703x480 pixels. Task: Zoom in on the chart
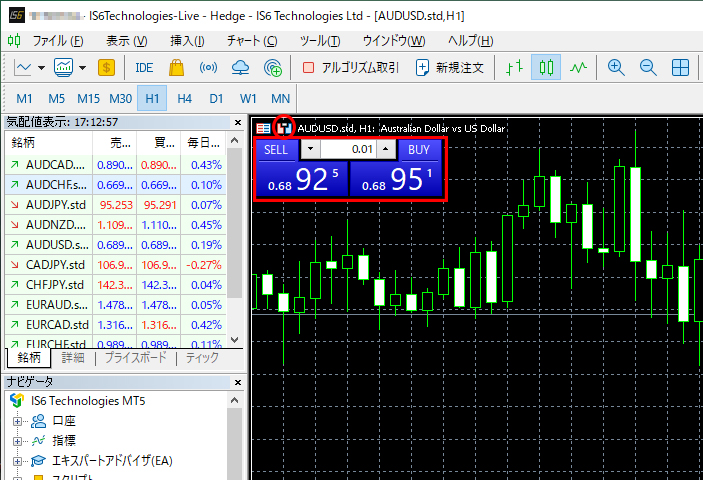coord(616,68)
